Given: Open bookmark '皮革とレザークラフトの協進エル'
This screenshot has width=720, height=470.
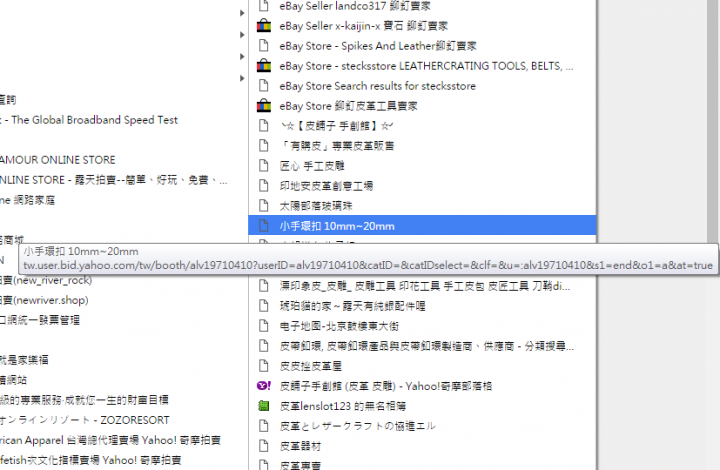Looking at the screenshot, I should pos(357,426).
